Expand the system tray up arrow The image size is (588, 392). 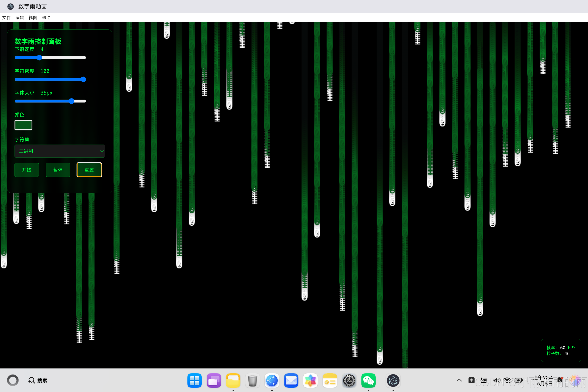[x=459, y=380]
